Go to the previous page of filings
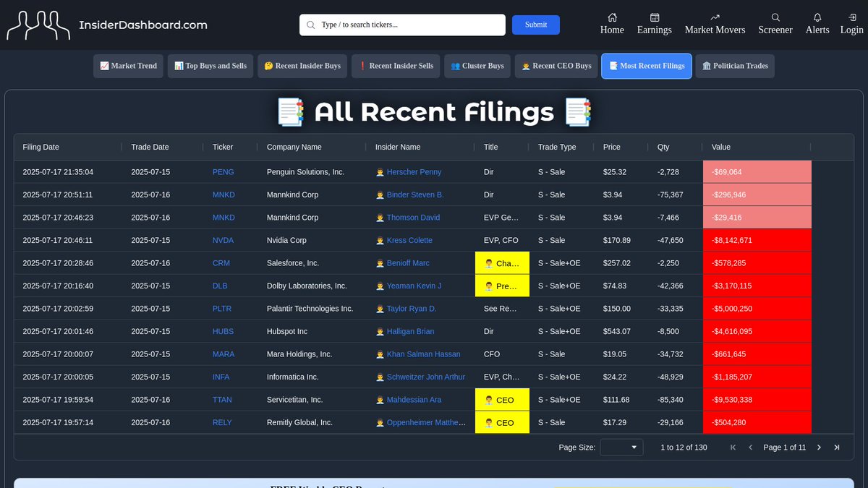The width and height of the screenshot is (868, 488). (x=750, y=448)
